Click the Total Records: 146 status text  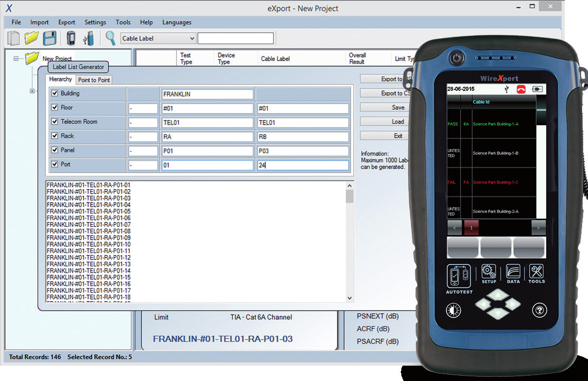coord(35,357)
